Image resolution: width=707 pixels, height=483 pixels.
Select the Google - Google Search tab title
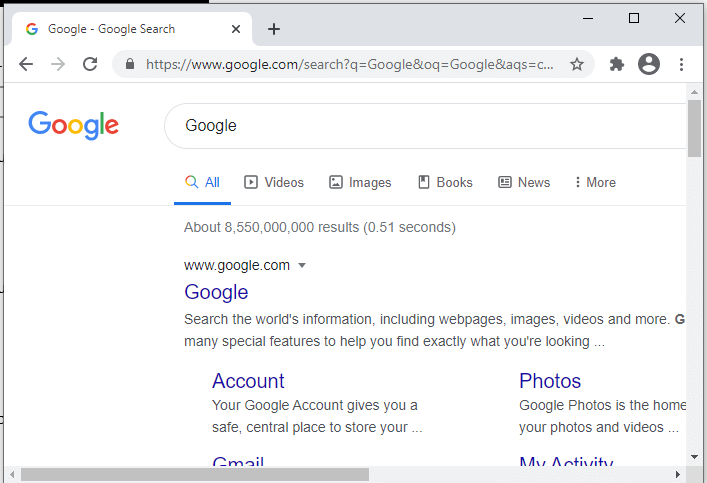pyautogui.click(x=111, y=29)
